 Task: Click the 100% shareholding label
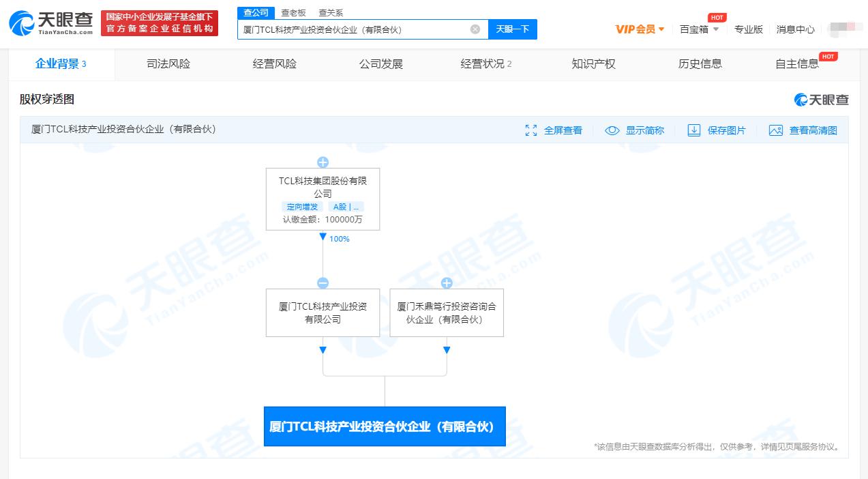coord(340,239)
